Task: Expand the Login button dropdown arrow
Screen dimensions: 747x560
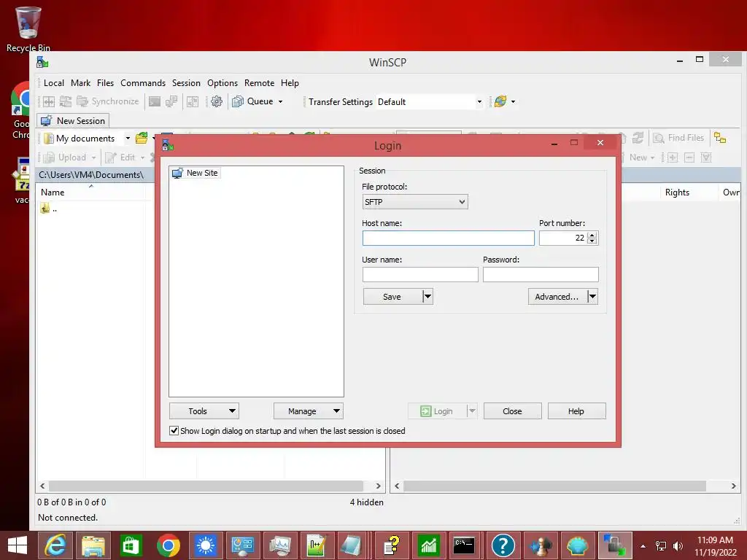Action: (x=472, y=411)
